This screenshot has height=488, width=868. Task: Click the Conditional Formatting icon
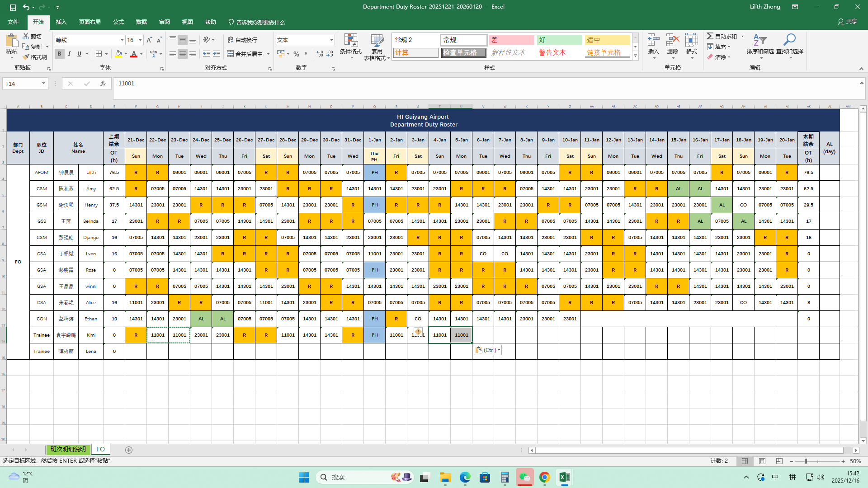[350, 41]
